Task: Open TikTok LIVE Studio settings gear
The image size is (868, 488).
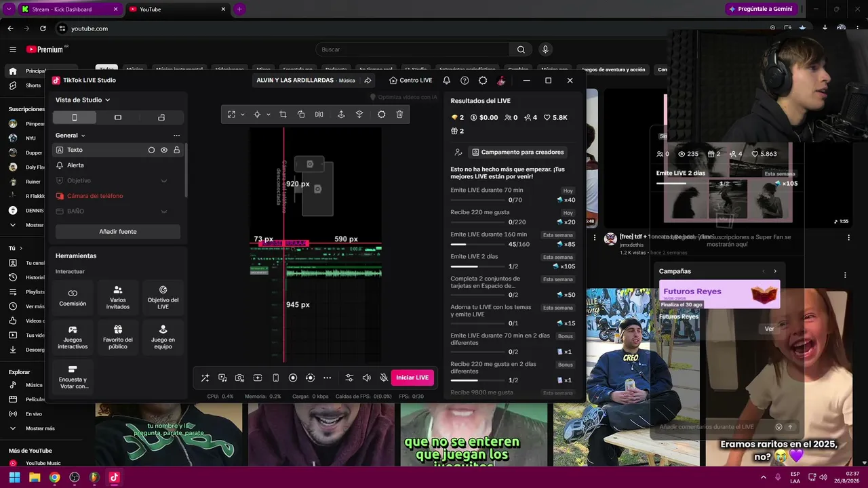Action: coord(483,80)
